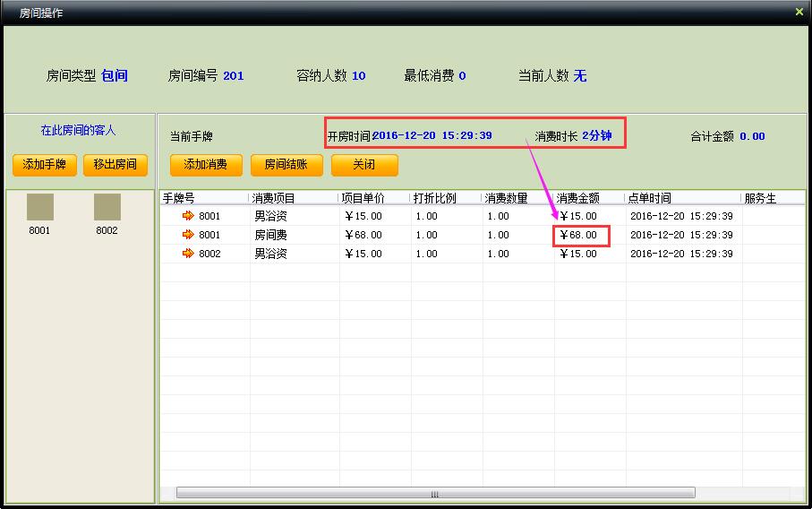Click the room number value 201
Viewport: 812px width, 509px height.
(233, 75)
